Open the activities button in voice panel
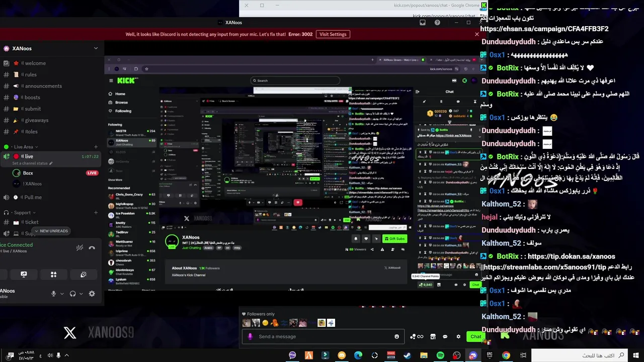 point(53,274)
